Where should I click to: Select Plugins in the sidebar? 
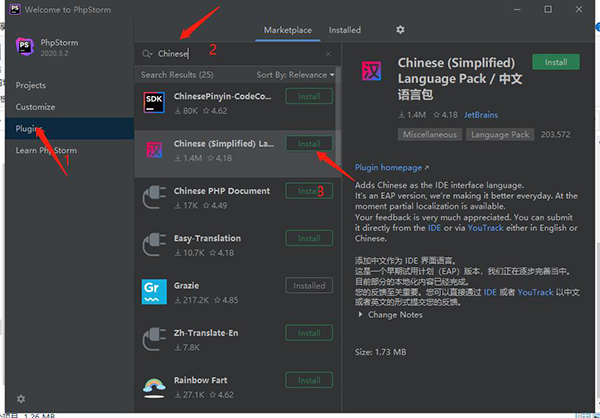70,129
